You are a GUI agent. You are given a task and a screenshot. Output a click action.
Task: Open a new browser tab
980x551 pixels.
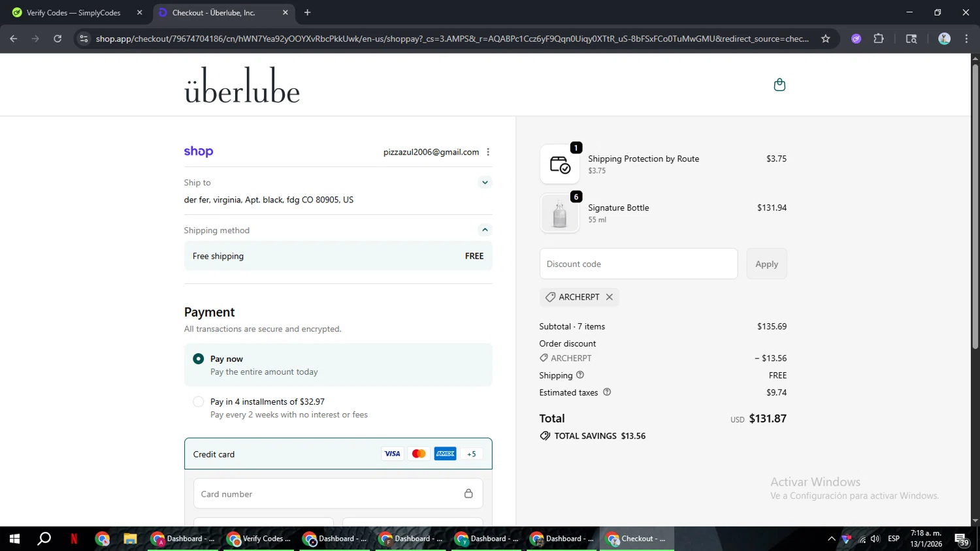coord(307,12)
